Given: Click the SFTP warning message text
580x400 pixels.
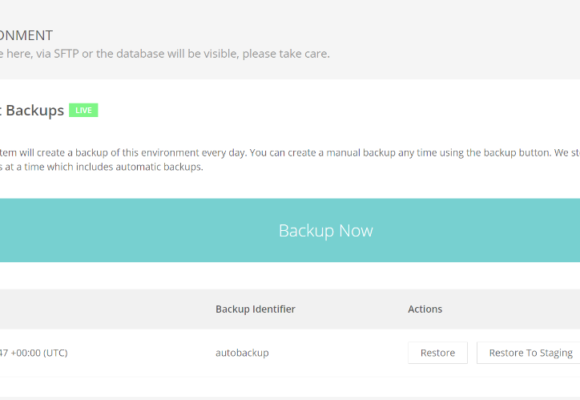Looking at the screenshot, I should [165, 54].
